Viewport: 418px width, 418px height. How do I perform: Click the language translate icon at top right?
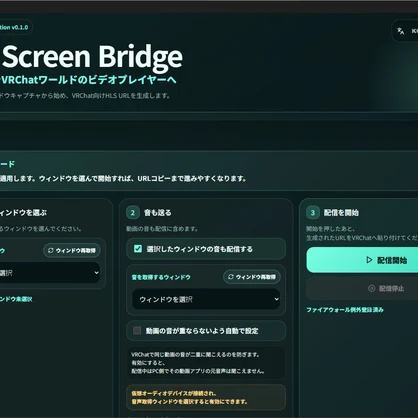[400, 31]
